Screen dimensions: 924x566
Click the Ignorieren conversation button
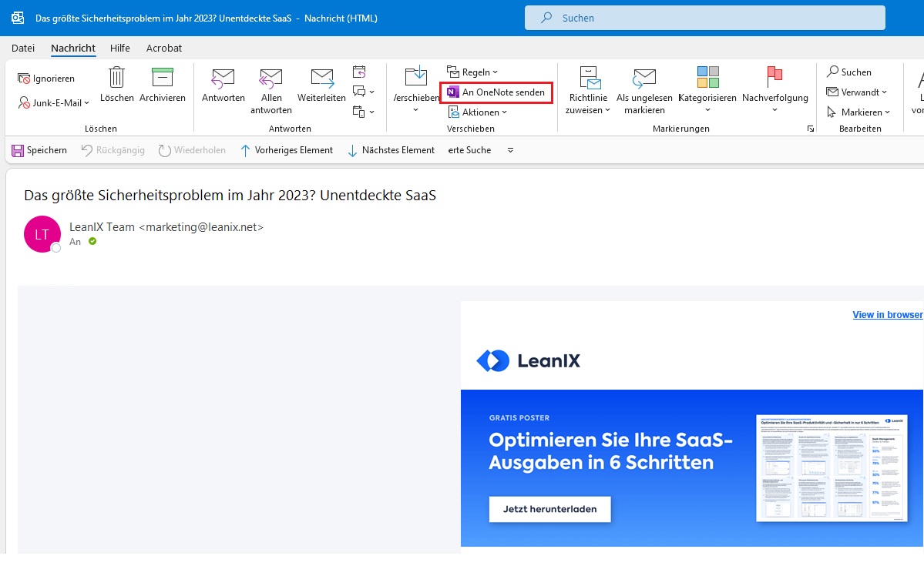click(46, 79)
